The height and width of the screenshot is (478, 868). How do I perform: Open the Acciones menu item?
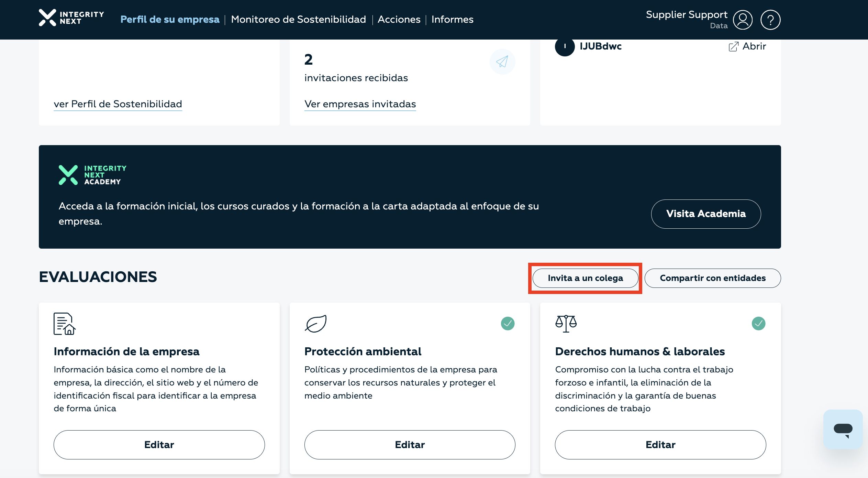click(399, 20)
